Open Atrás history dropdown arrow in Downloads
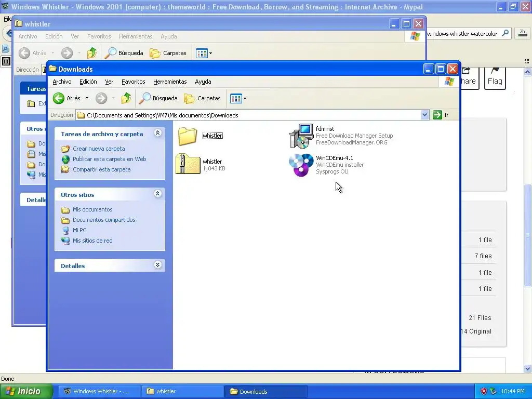532x399 pixels. coord(87,98)
